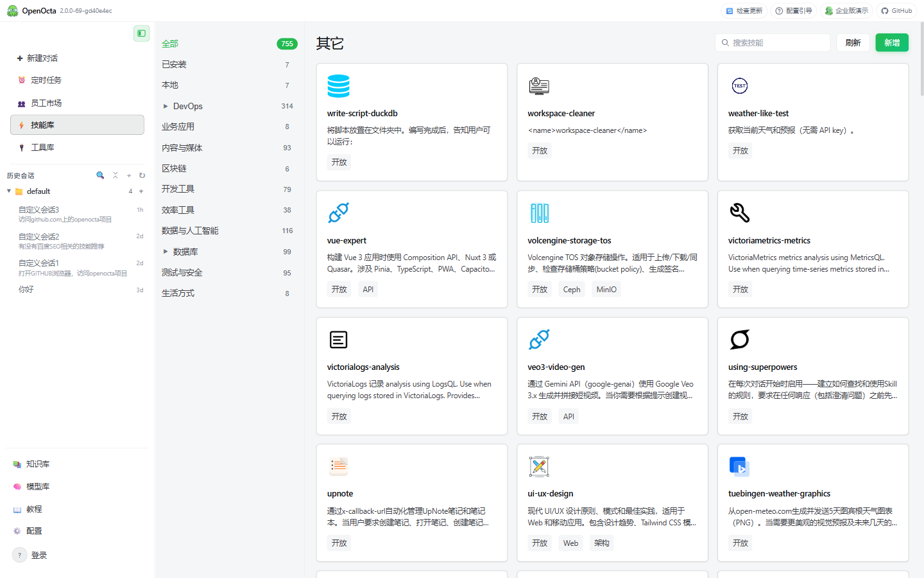The width and height of the screenshot is (924, 578).
Task: Click the upnote notes icon
Action: pos(338,466)
